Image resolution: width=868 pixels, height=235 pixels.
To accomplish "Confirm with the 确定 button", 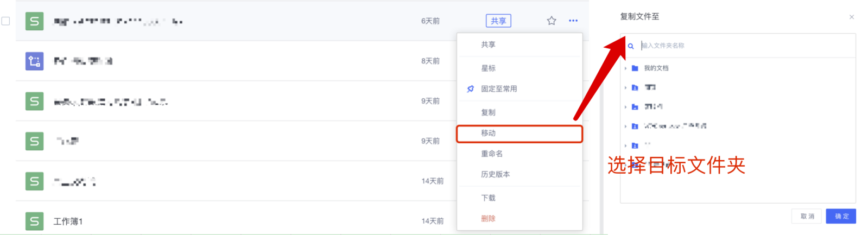I will click(x=841, y=216).
